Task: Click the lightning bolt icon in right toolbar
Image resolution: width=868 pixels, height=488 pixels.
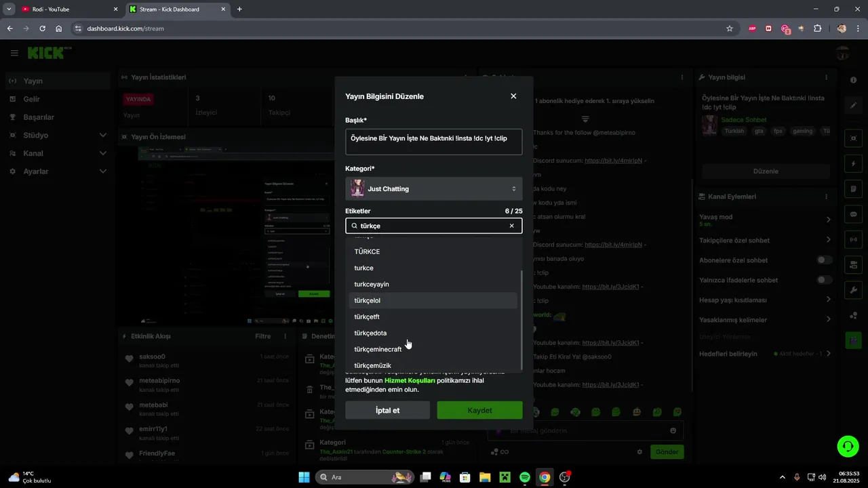Action: (x=853, y=164)
